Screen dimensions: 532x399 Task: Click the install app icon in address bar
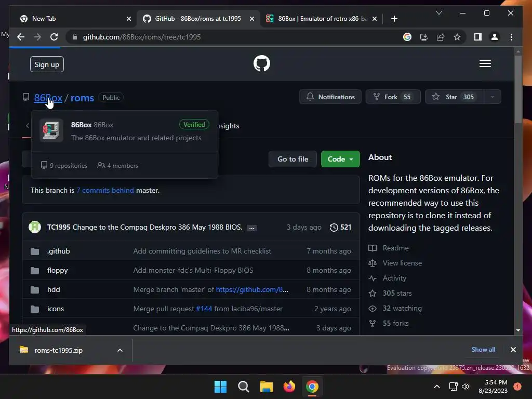(x=424, y=37)
